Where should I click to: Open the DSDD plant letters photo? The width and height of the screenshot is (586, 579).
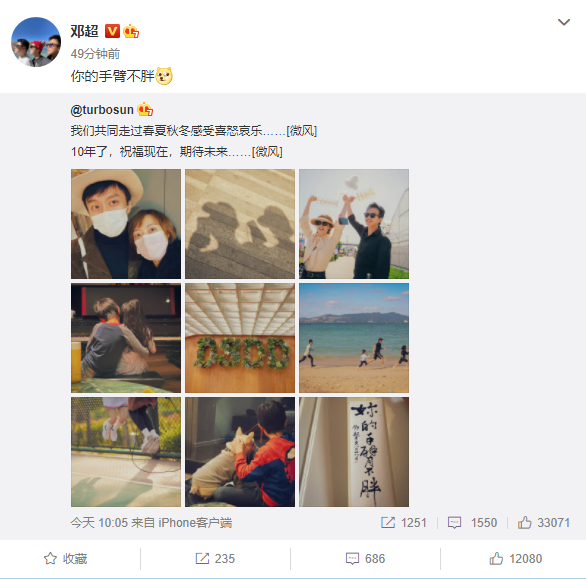point(240,338)
